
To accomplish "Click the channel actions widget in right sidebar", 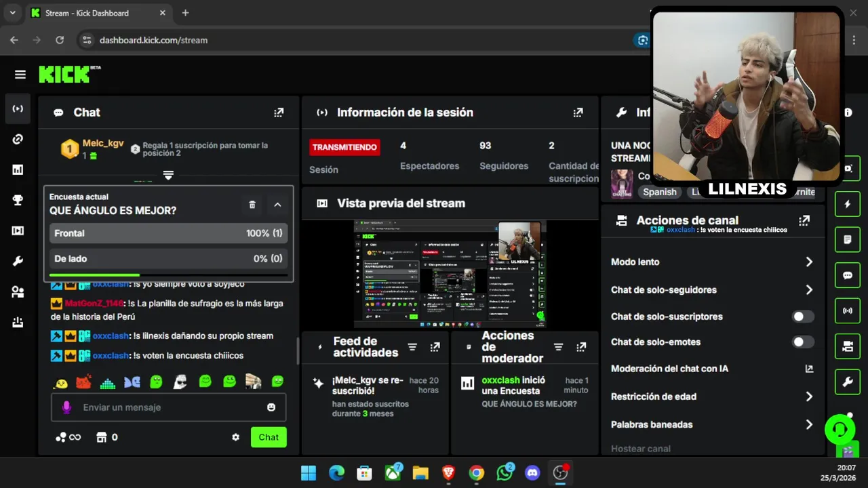I will [x=848, y=346].
